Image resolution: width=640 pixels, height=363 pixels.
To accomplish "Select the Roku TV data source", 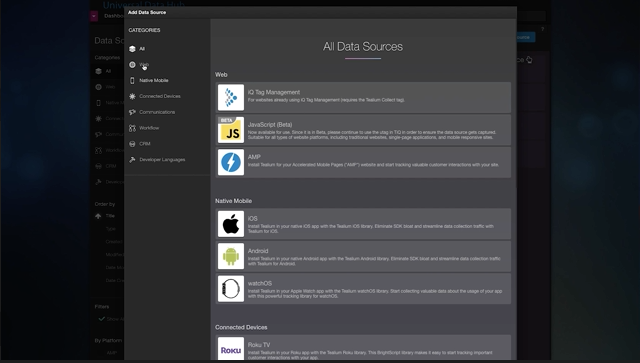I will pos(363,348).
